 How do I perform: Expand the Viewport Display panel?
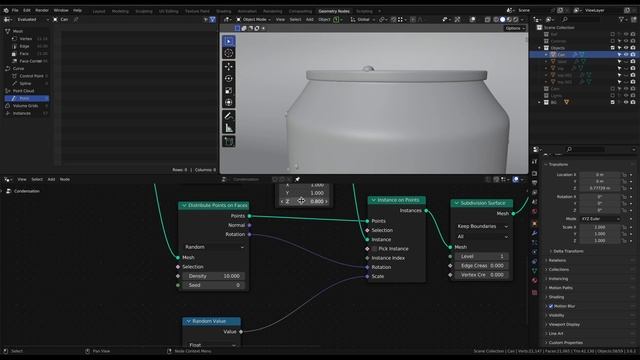tap(563, 324)
